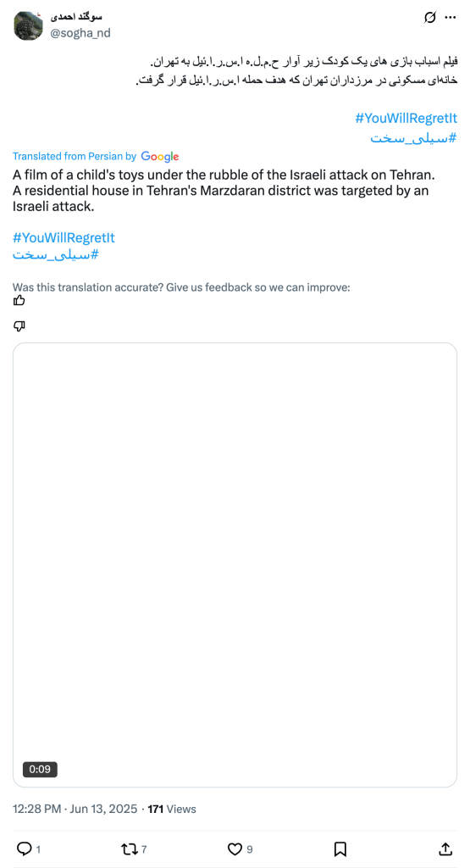This screenshot has width=470, height=868.
Task: Open Persian hashtag below translated text
Action: click(x=56, y=255)
